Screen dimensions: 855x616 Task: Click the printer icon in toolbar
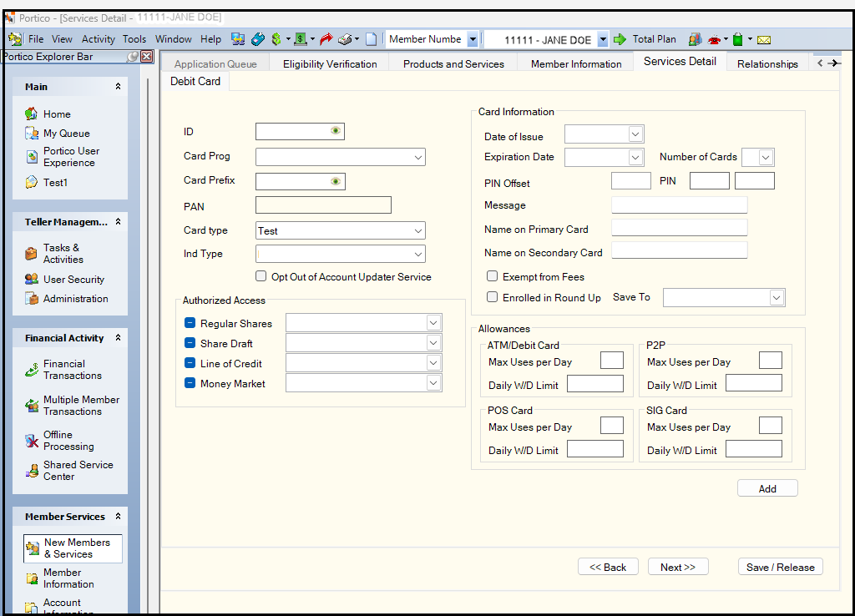tap(345, 39)
